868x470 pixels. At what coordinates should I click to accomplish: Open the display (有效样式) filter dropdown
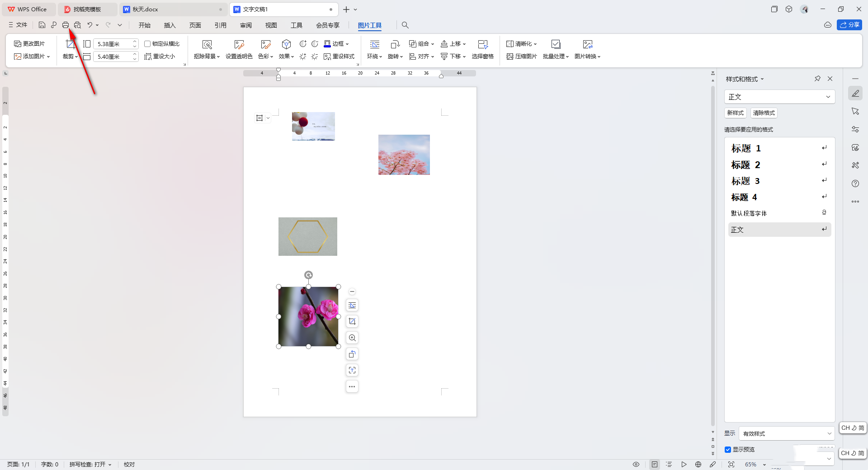click(787, 433)
